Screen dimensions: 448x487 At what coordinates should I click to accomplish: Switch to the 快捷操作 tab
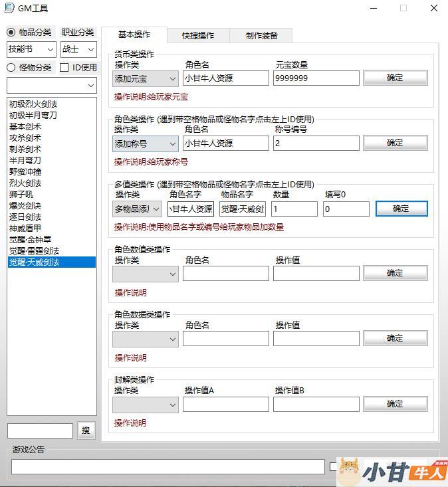coord(197,36)
